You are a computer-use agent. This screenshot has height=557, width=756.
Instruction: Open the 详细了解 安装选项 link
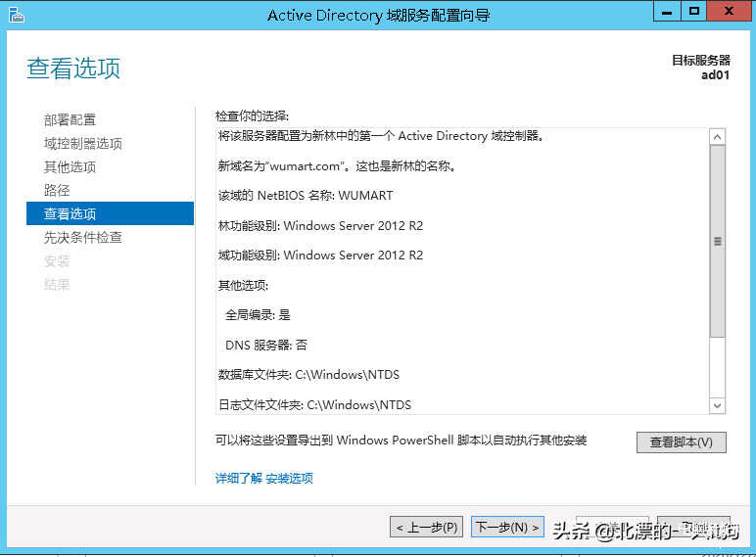[x=264, y=479]
